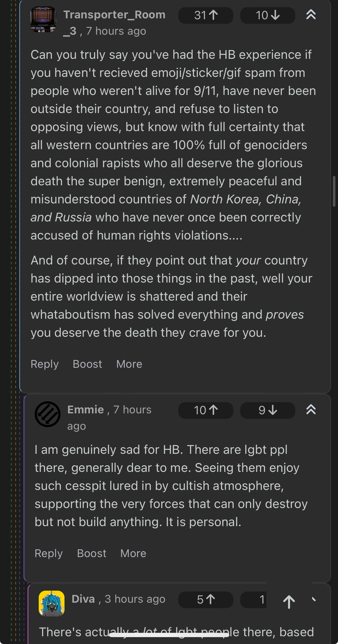
Task: Collapse Transporter_Room_3's comment thread
Action: 311,15
